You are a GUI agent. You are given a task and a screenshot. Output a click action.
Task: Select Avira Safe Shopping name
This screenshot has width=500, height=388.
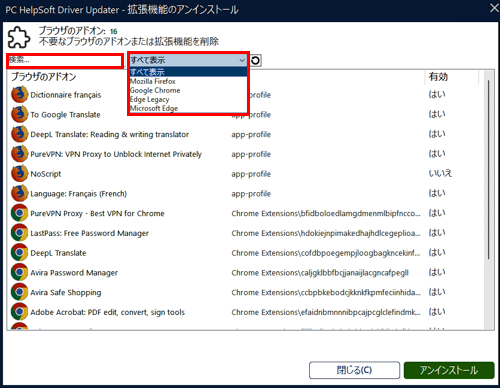(x=66, y=292)
